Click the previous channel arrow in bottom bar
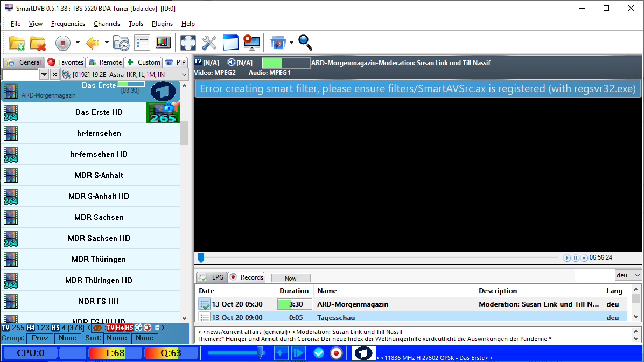The image size is (644, 362). coord(281,353)
